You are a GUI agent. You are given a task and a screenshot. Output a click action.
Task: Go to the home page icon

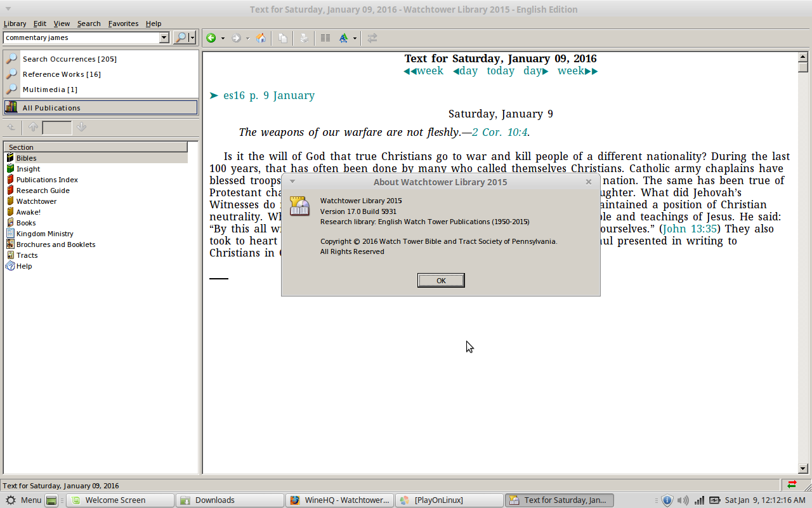click(261, 38)
